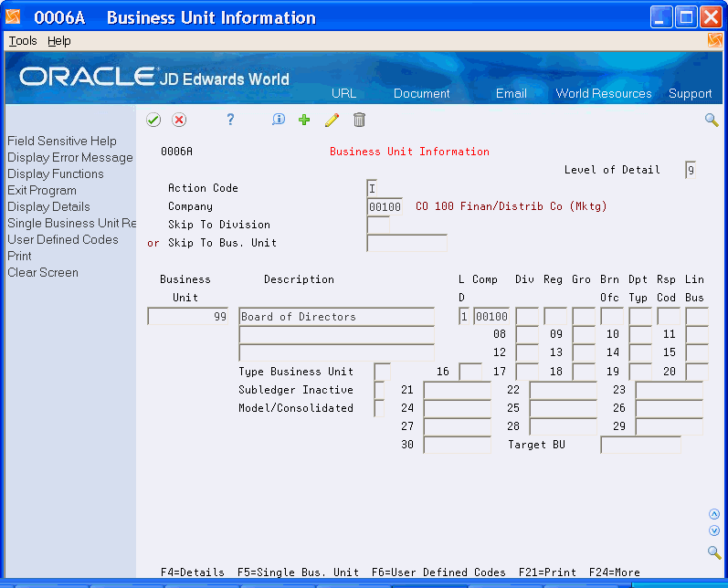The image size is (728, 588).
Task: Select Field Sensitive Help in sidebar
Action: pyautogui.click(x=62, y=141)
